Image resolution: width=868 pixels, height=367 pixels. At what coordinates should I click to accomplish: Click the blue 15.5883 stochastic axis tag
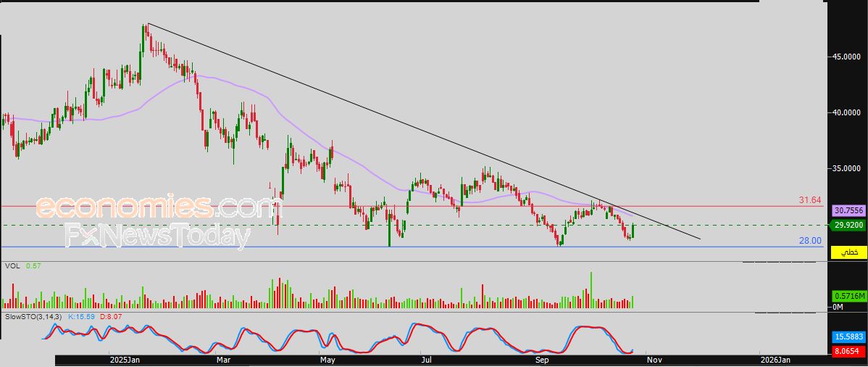(x=848, y=337)
